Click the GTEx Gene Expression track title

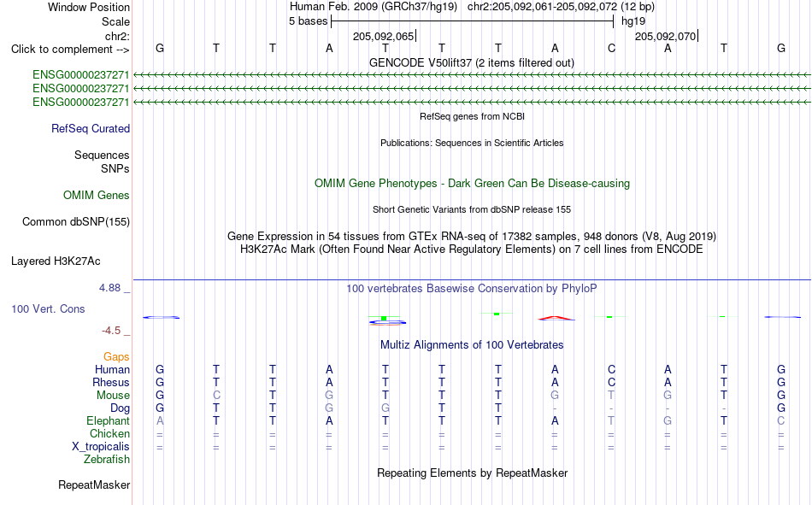pyautogui.click(x=472, y=236)
